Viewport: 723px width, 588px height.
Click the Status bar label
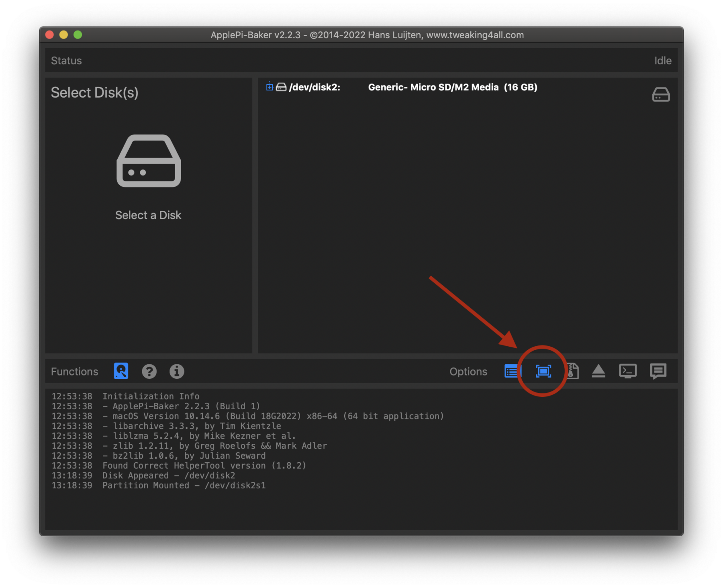point(66,60)
